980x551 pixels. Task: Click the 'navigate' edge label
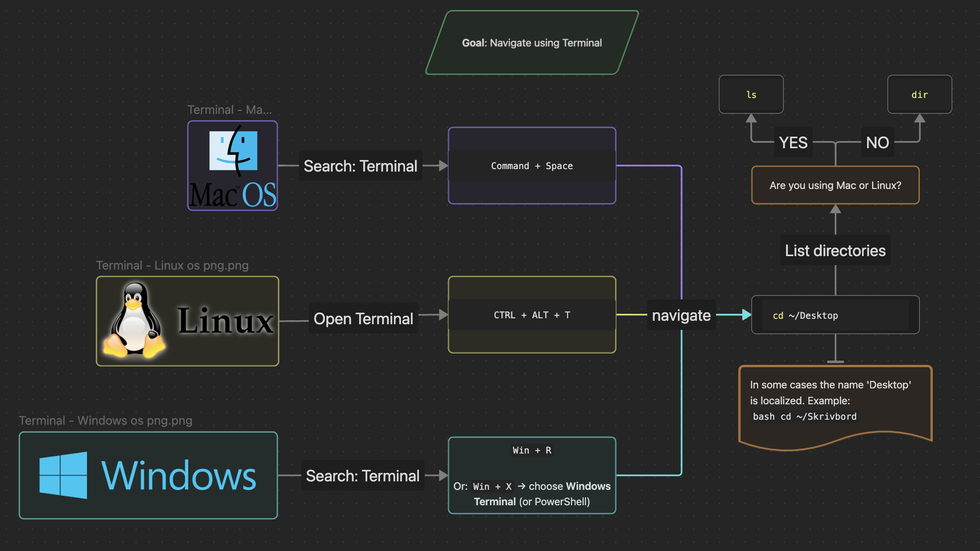[x=681, y=315]
